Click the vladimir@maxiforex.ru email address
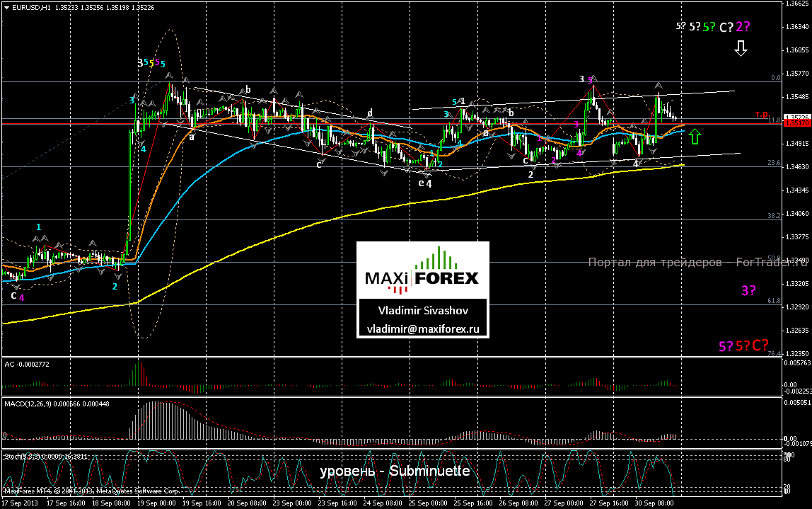 pos(422,328)
